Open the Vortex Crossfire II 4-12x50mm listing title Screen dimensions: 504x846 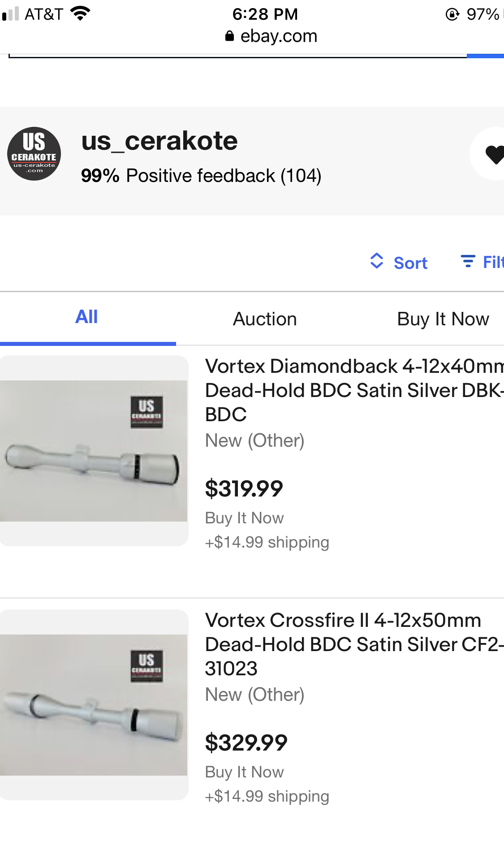tap(354, 644)
